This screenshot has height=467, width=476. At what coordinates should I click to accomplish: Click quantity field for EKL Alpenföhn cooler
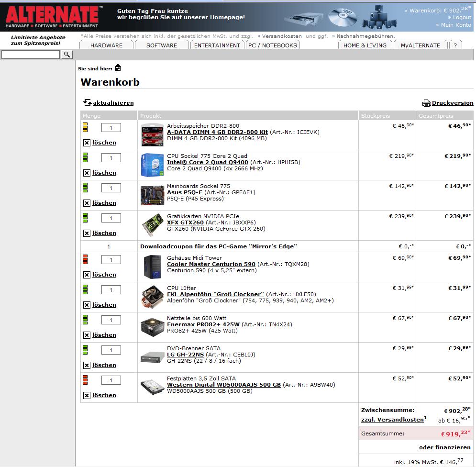pos(111,289)
